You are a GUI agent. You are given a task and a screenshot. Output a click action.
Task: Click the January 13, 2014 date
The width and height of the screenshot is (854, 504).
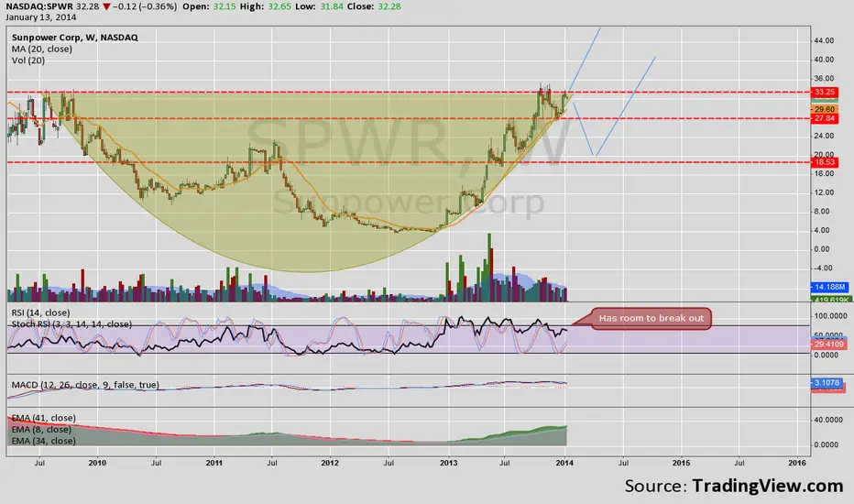[41, 17]
